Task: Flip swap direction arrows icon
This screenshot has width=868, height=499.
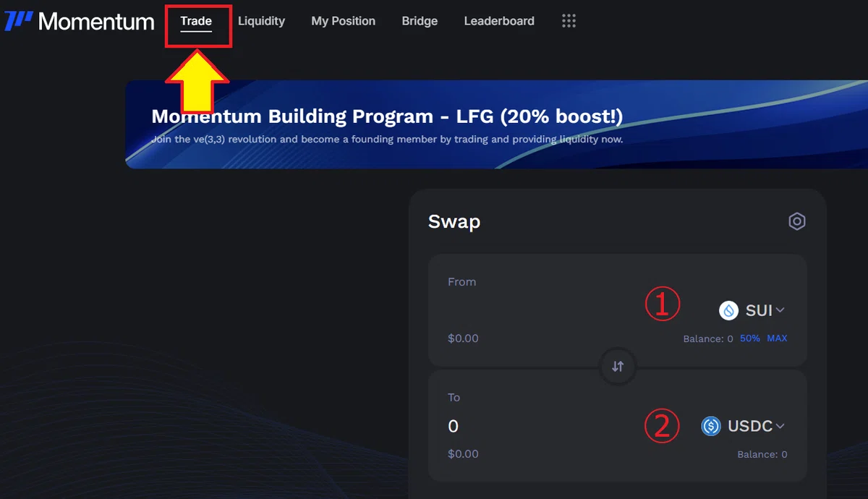Action: (618, 366)
